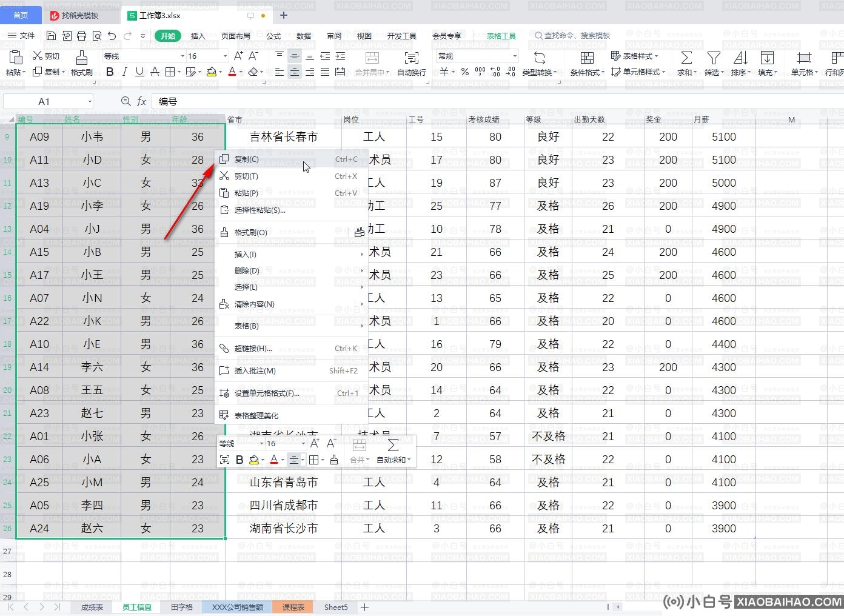Decrease font size with ribbon A- icon
844x616 pixels.
(x=253, y=56)
